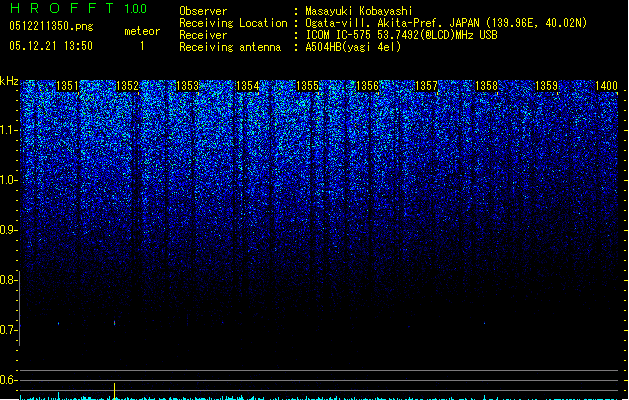Click the meteor count value 1
The width and height of the screenshot is (629, 400).
(142, 46)
